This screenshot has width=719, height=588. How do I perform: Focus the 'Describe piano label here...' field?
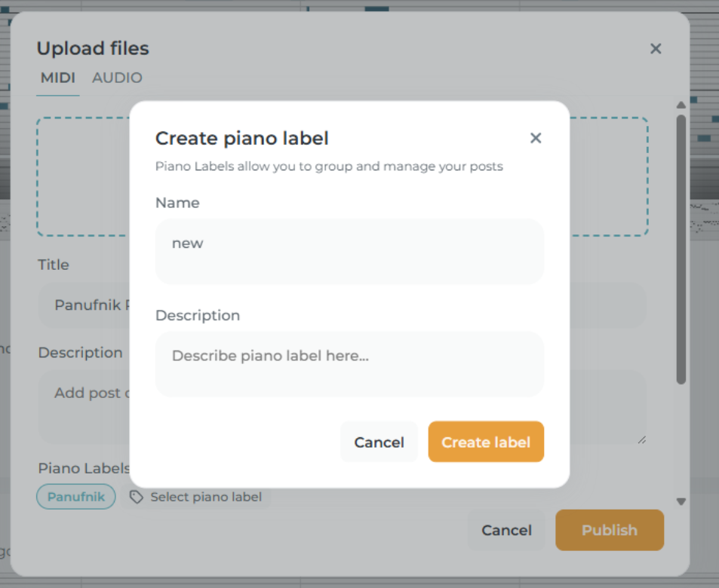coord(349,364)
